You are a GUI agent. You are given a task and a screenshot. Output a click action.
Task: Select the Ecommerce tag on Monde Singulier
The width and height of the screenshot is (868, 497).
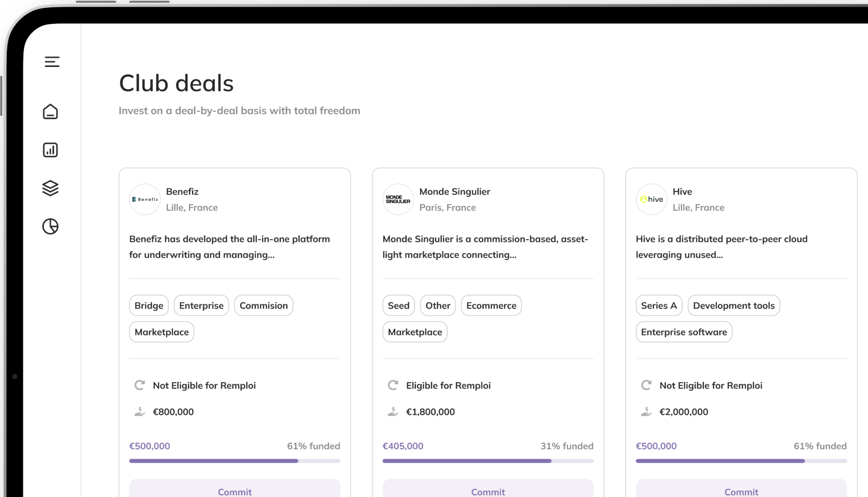(x=491, y=305)
